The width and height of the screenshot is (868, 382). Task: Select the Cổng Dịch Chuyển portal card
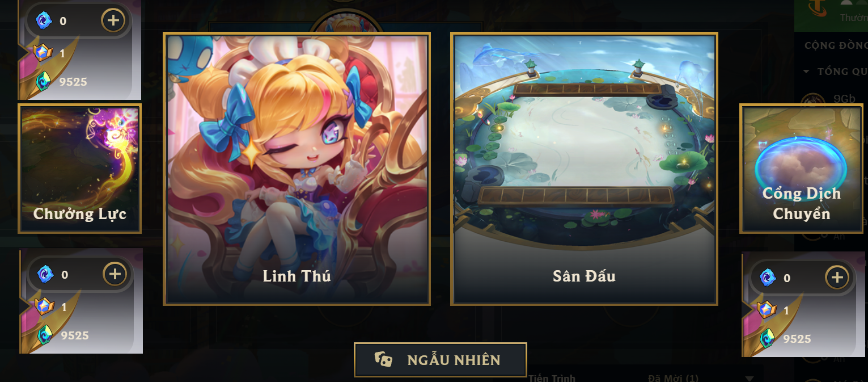coord(801,168)
